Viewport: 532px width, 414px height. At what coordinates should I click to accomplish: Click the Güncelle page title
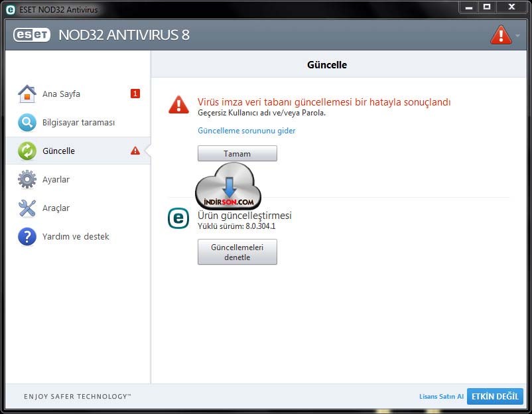click(327, 65)
